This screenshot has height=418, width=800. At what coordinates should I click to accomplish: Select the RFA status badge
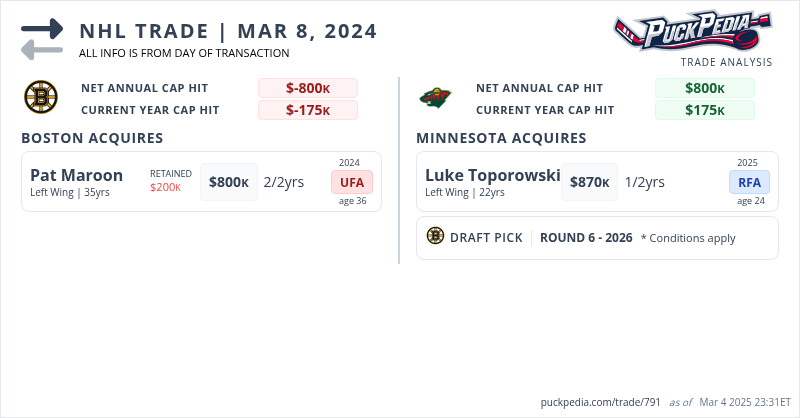click(749, 182)
